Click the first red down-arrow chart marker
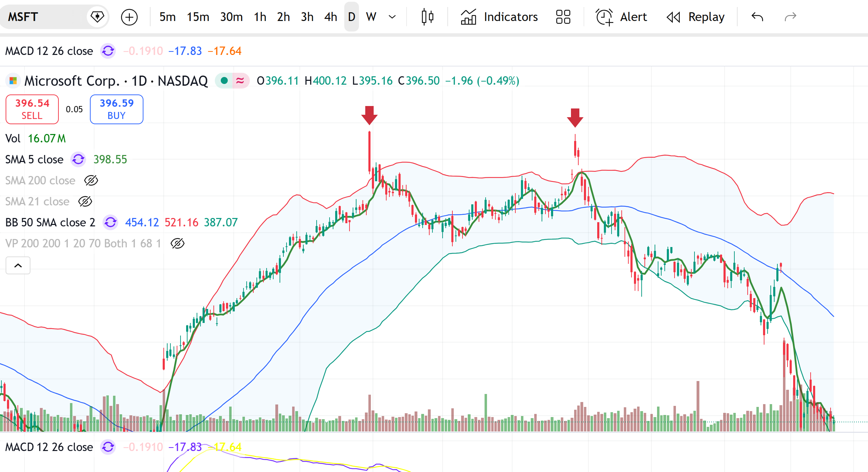Image resolution: width=868 pixels, height=472 pixels. [x=369, y=115]
